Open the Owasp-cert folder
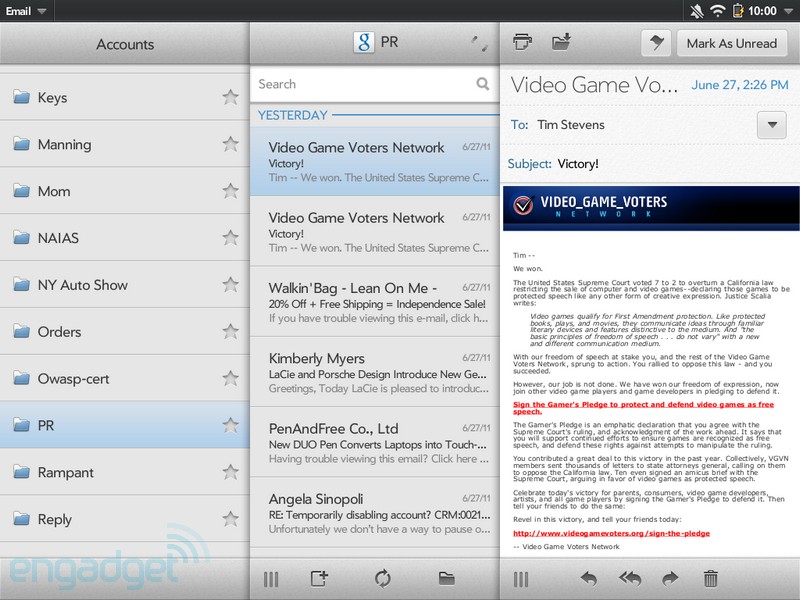 [124, 378]
